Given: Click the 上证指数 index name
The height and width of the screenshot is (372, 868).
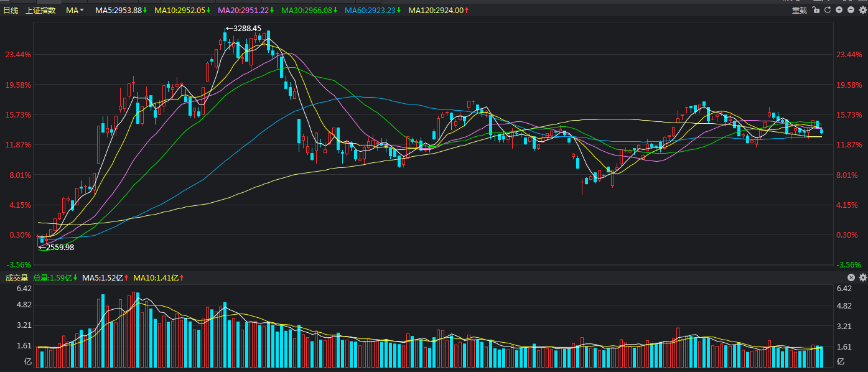Looking at the screenshot, I should point(40,10).
